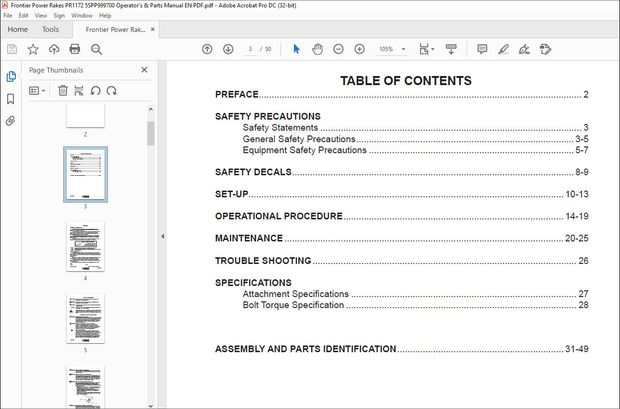
Task: Click the PREFACE contents entry
Action: (401, 94)
